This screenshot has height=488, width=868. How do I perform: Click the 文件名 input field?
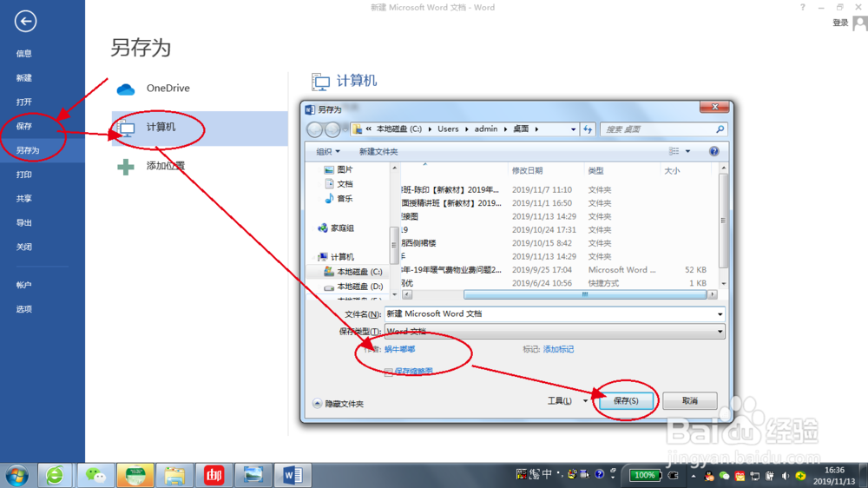point(549,314)
